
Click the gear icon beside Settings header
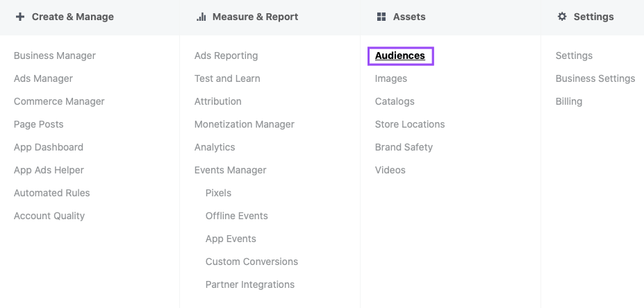click(x=562, y=17)
